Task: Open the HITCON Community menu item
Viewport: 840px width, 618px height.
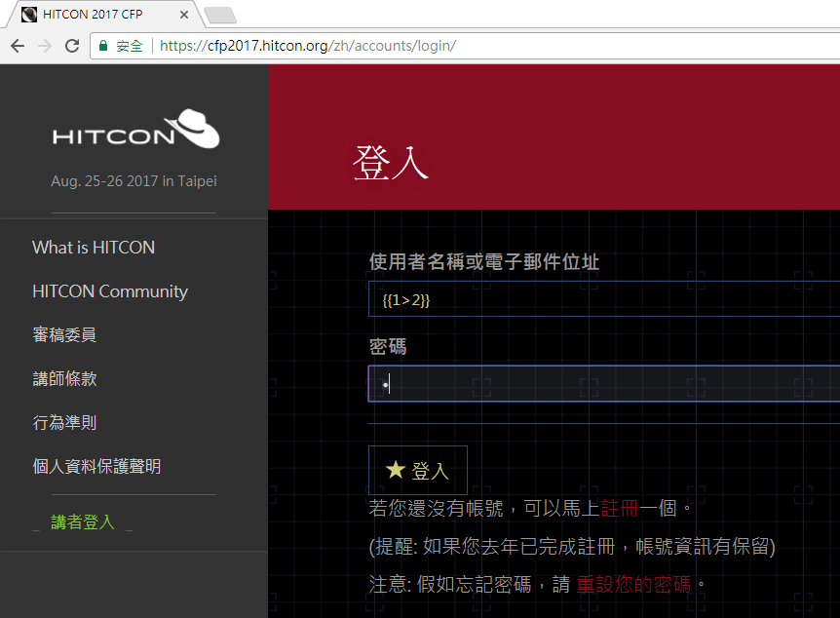Action: (110, 291)
